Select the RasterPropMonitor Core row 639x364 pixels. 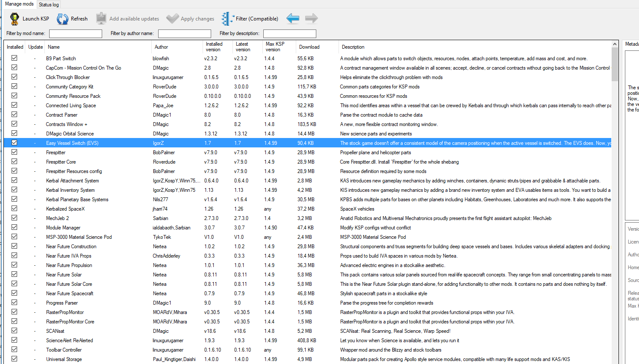(x=308, y=322)
